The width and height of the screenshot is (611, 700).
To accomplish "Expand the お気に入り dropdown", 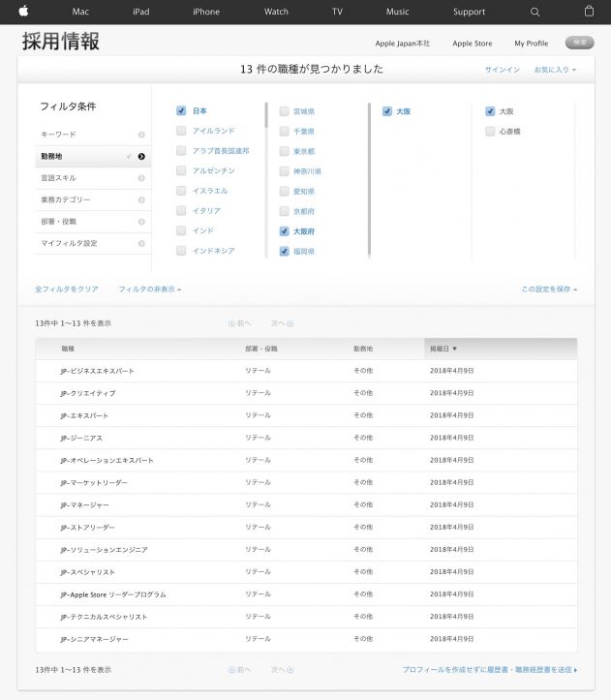I will click(x=555, y=70).
